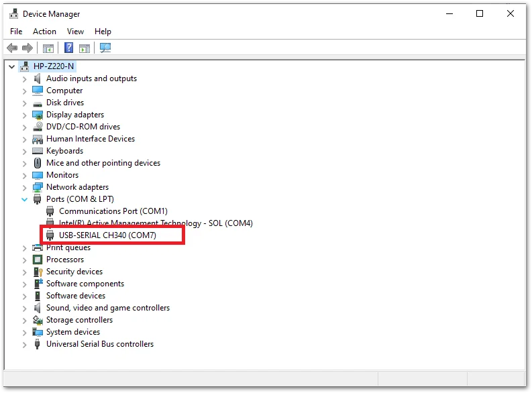
Task: Expand the Network adapters category
Action: [24, 188]
